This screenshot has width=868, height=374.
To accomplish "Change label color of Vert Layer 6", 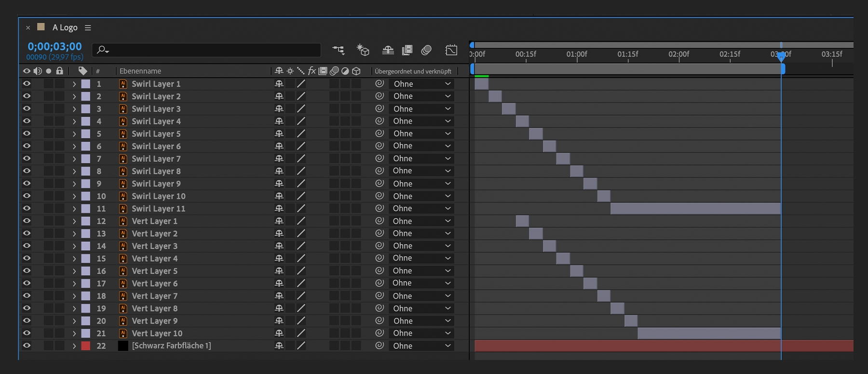I will click(x=85, y=283).
